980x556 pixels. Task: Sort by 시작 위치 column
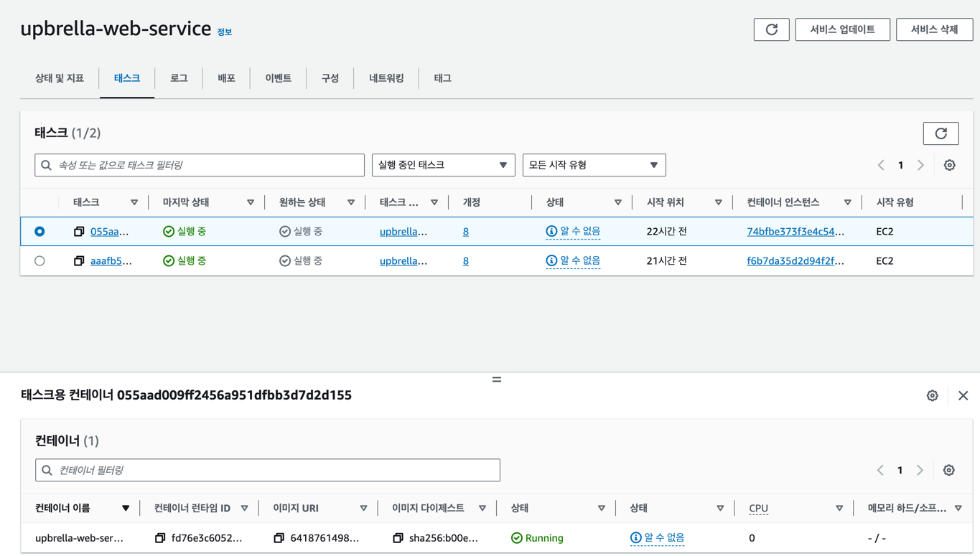(719, 203)
